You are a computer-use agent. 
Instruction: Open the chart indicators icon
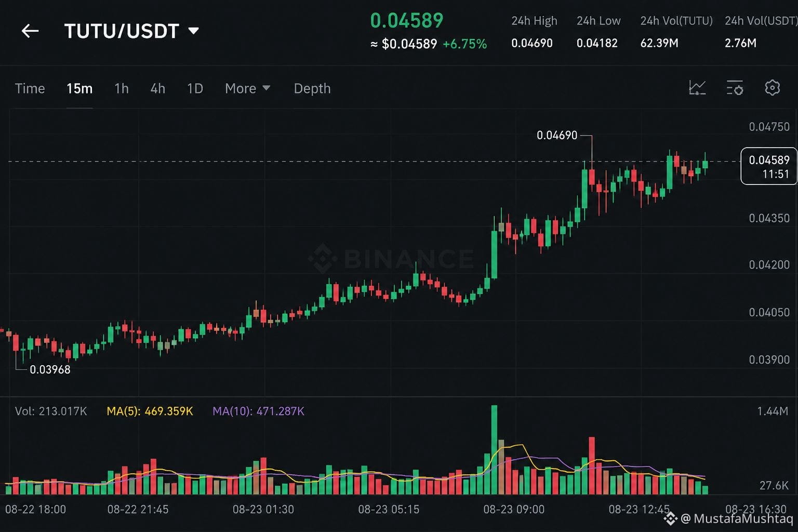point(697,88)
